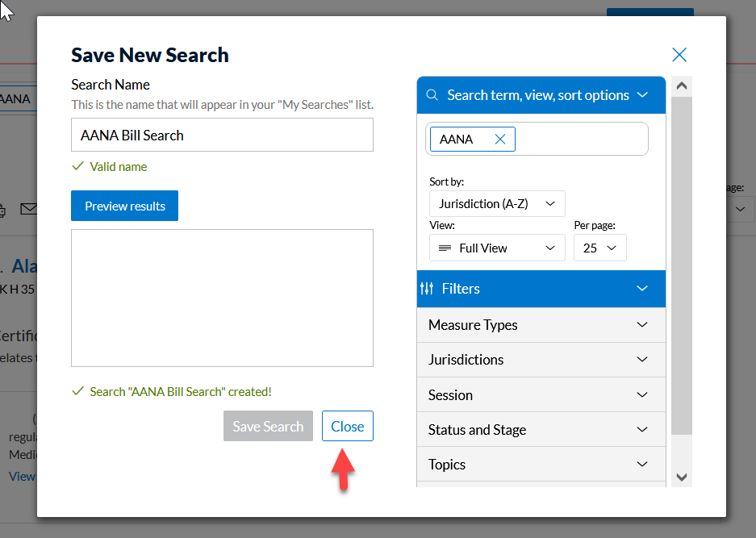Screen dimensions: 756x538
Task: Click the envelope email icon behind dialog
Action: (29, 210)
